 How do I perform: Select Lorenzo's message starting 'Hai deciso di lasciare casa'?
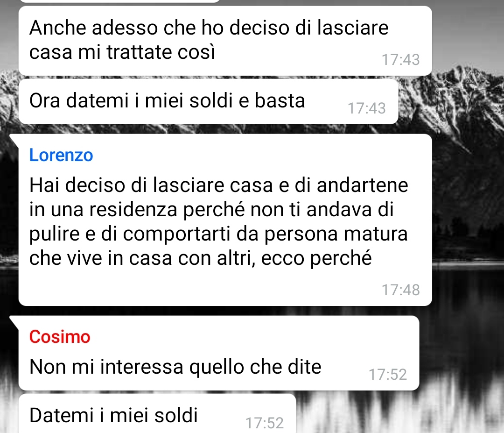tap(225, 220)
